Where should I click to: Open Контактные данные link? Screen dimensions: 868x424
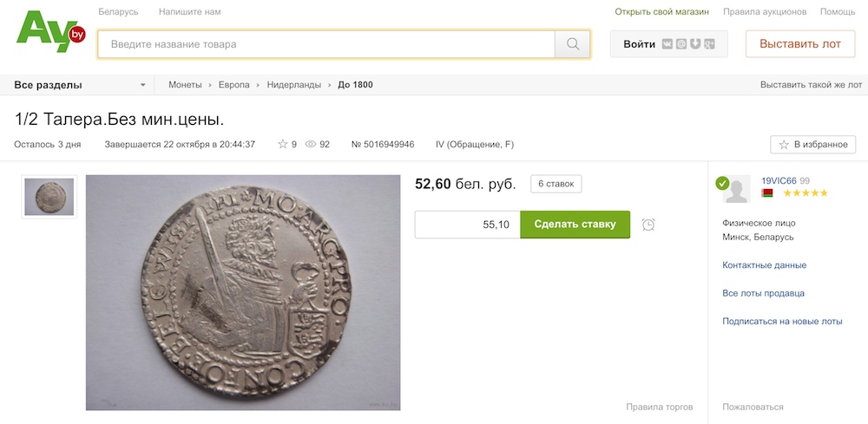pyautogui.click(x=765, y=265)
